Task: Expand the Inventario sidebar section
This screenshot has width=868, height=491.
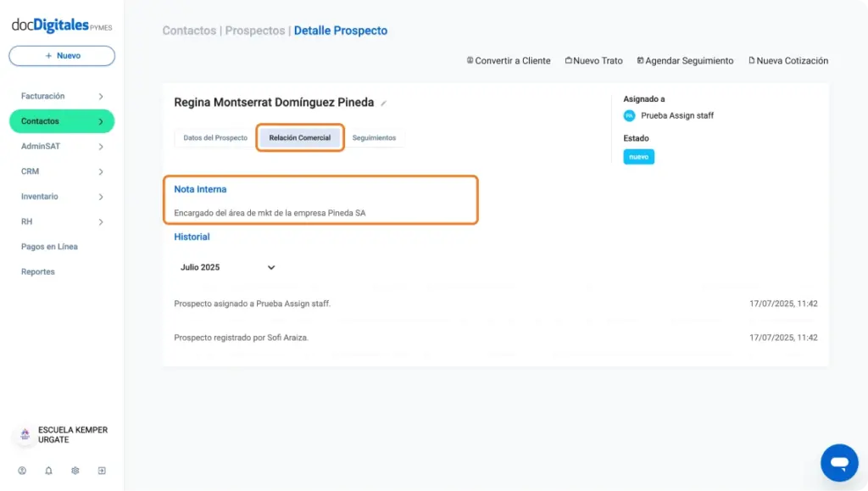Action: click(62, 197)
